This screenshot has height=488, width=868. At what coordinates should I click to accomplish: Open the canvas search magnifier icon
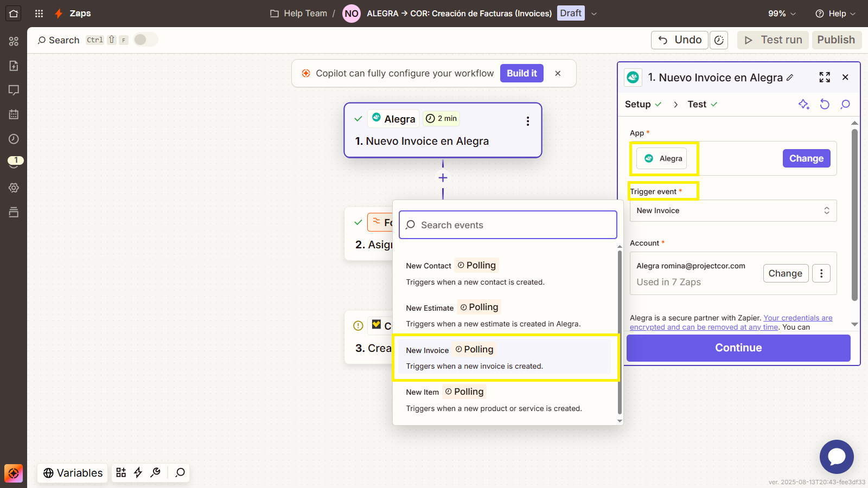[x=180, y=473]
